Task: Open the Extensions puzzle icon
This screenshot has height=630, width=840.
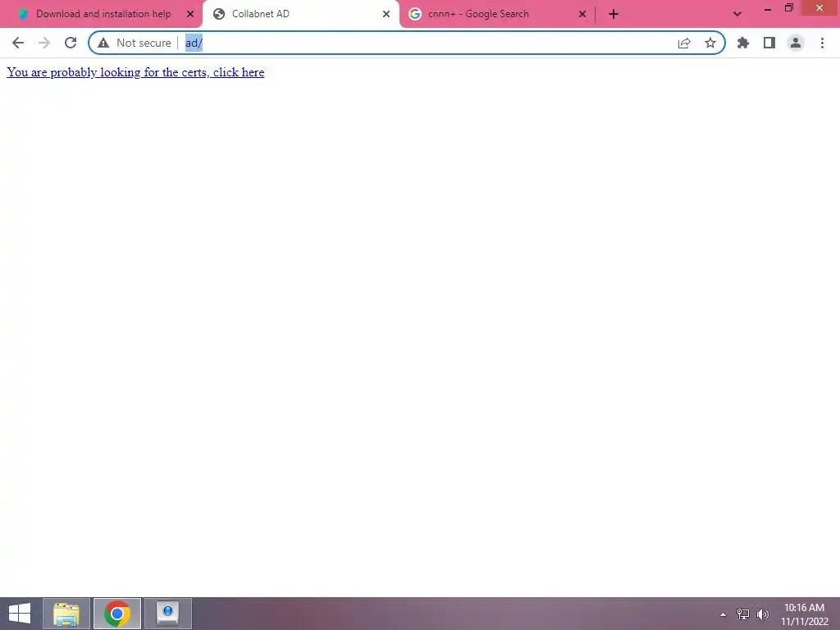Action: click(x=743, y=43)
